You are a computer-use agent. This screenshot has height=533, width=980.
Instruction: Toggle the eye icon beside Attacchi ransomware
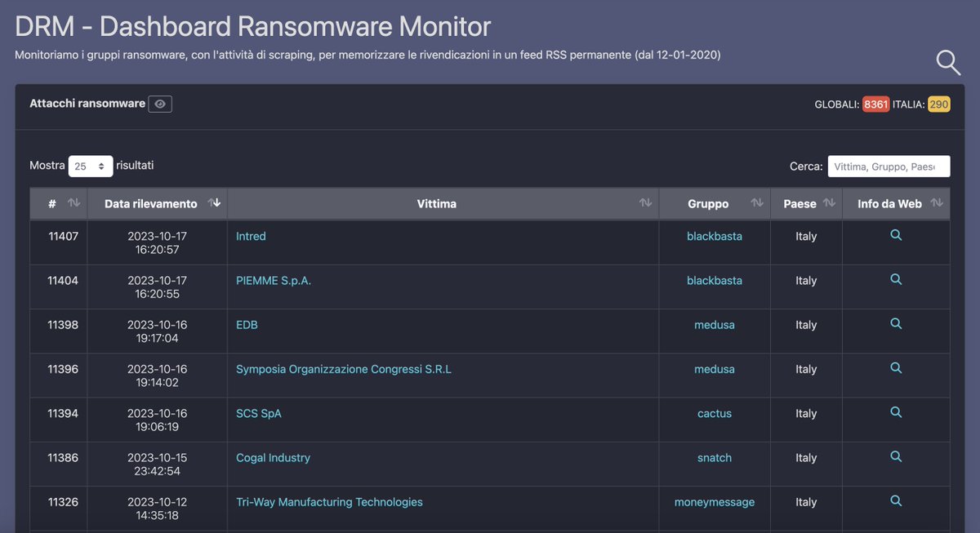tap(160, 104)
